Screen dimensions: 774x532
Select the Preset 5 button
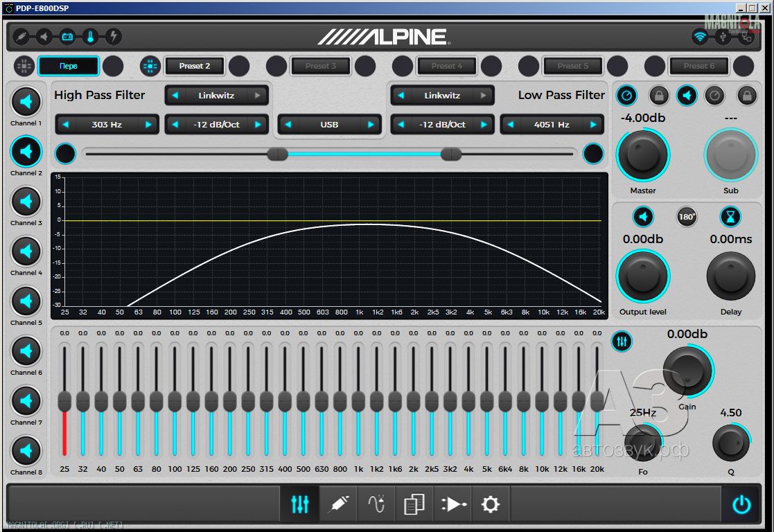coord(573,66)
